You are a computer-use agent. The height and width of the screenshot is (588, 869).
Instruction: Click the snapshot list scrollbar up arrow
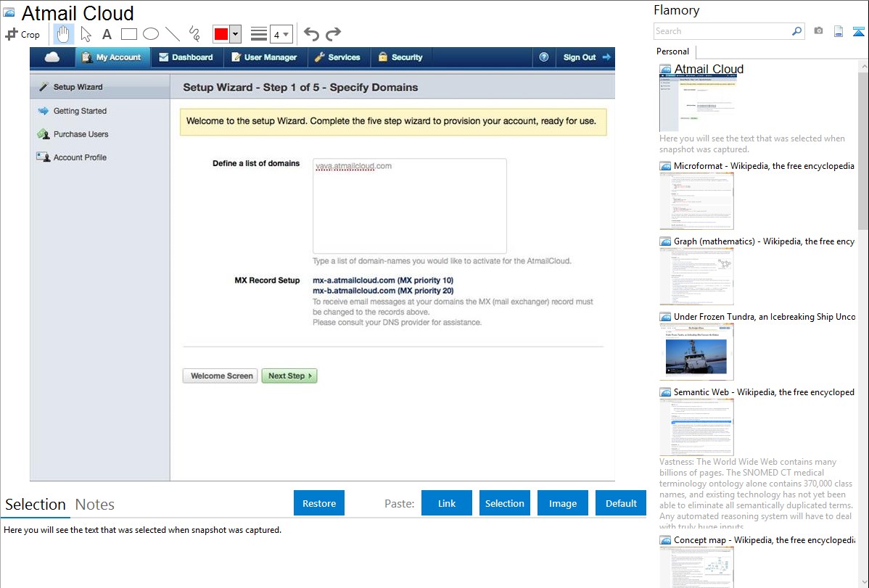click(863, 66)
